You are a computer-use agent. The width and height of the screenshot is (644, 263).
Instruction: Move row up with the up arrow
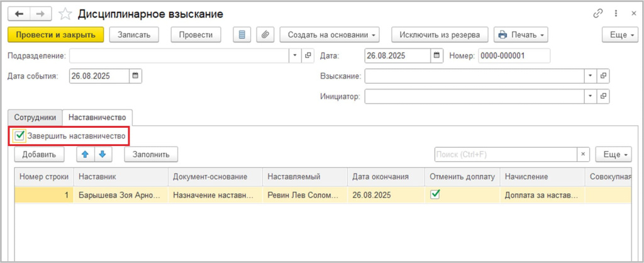(x=85, y=154)
